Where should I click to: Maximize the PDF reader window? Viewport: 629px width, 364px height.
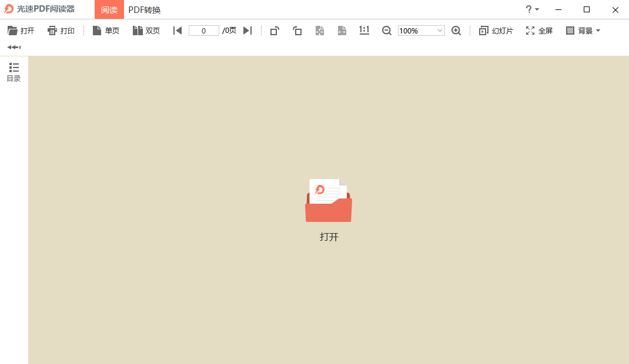click(587, 9)
